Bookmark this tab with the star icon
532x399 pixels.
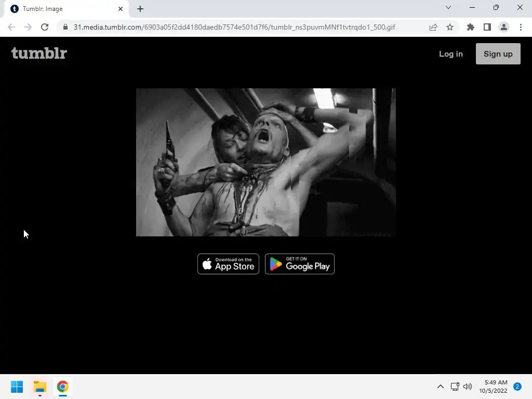point(449,27)
